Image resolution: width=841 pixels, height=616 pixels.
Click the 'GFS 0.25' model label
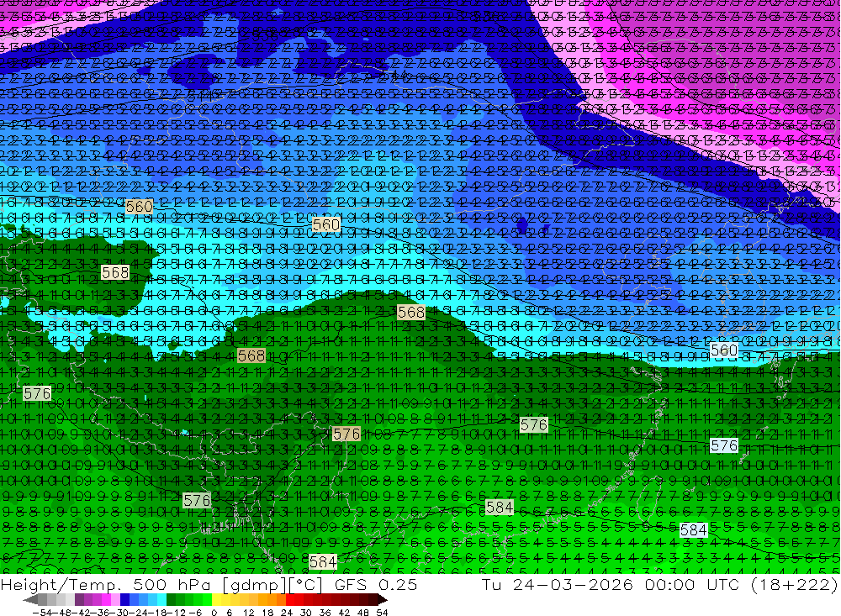tap(375, 584)
